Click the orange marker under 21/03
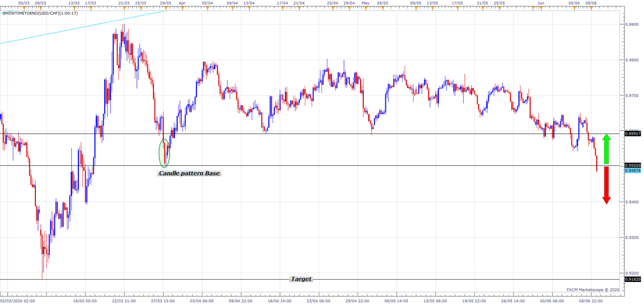The height and width of the screenshot is (305, 644). pos(124,8)
